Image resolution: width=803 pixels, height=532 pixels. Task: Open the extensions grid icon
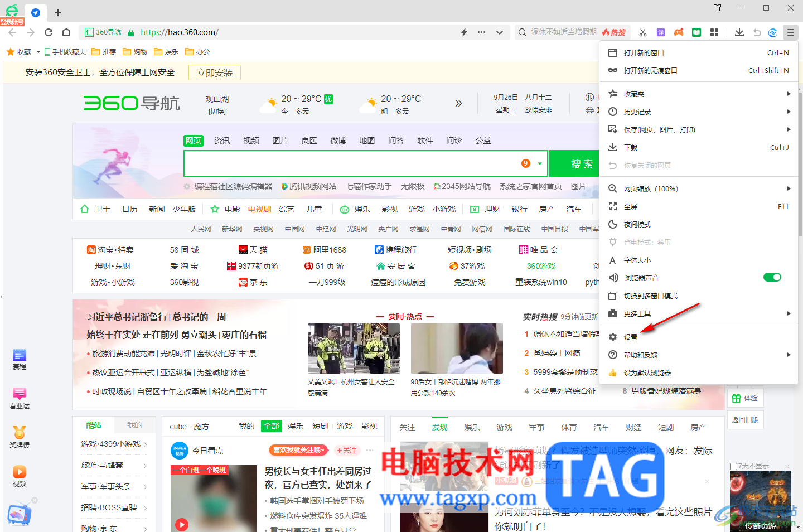pyautogui.click(x=714, y=32)
